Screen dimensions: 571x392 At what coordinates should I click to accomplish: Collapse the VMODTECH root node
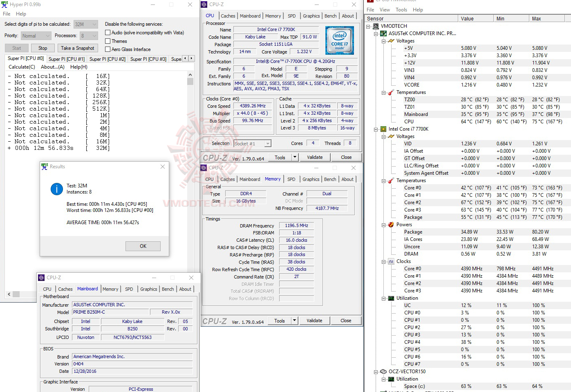click(x=368, y=26)
